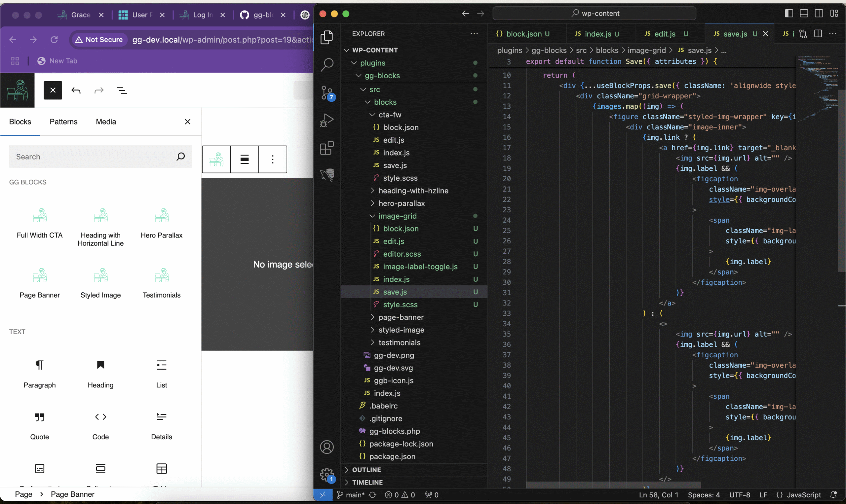Expand the heading-with-hzline folder
The image size is (846, 504).
point(413,191)
